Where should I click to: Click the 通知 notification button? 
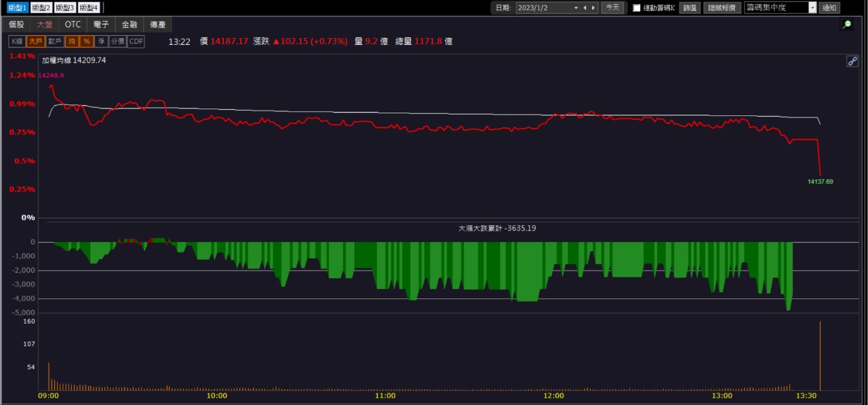[829, 7]
